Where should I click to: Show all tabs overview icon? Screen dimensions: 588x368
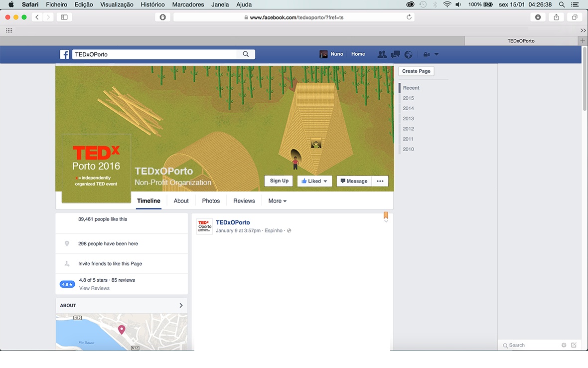575,17
